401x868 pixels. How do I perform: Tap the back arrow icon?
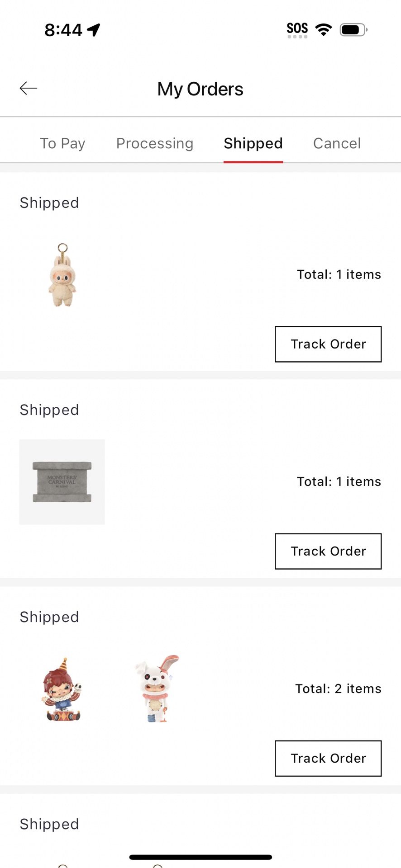click(28, 88)
